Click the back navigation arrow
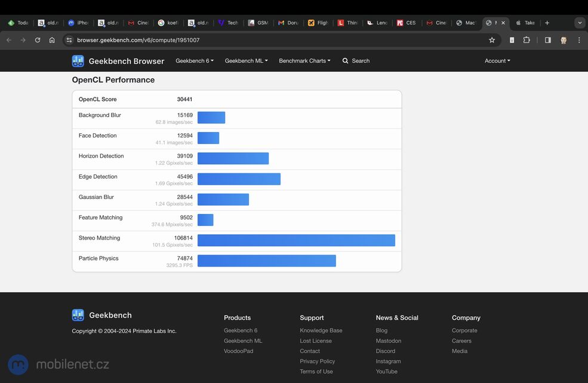Screen dimensions: 588x383 (x=9, y=40)
